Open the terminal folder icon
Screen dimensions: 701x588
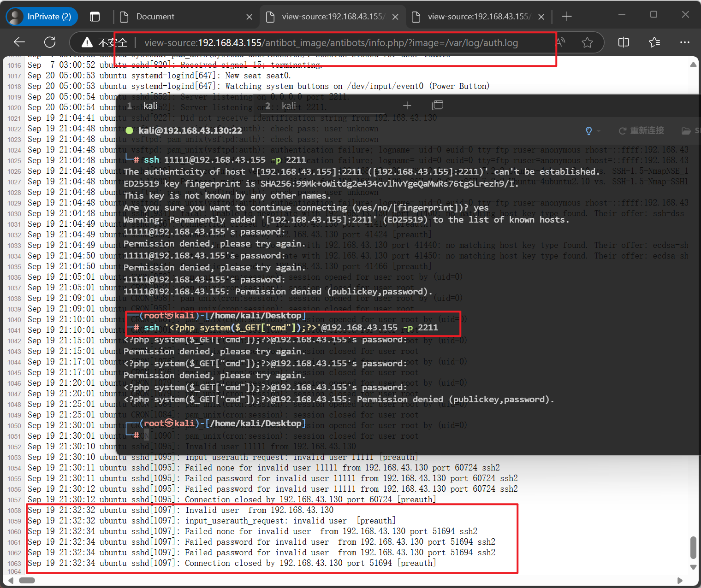coord(686,131)
